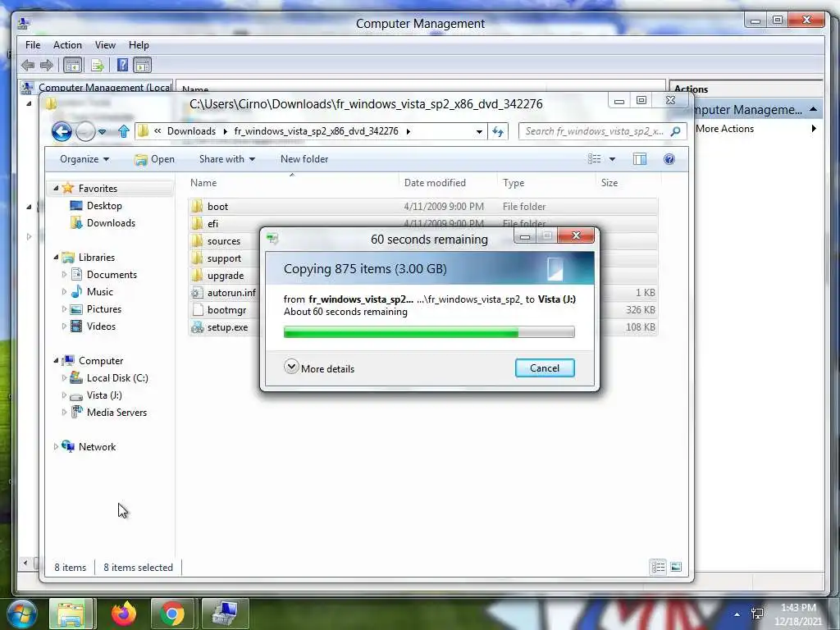This screenshot has width=840, height=630.
Task: Click the copy progress bar
Action: [429, 332]
